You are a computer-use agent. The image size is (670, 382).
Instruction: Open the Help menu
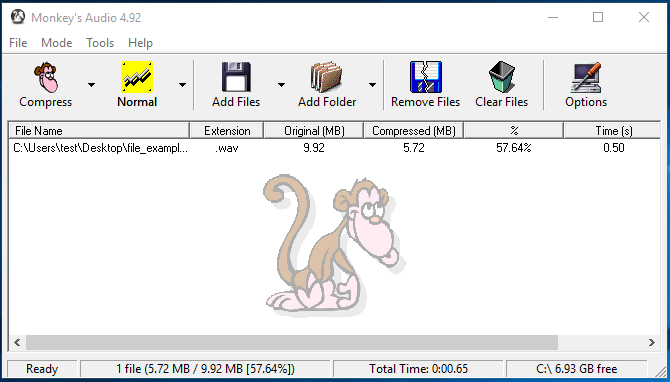tap(140, 43)
